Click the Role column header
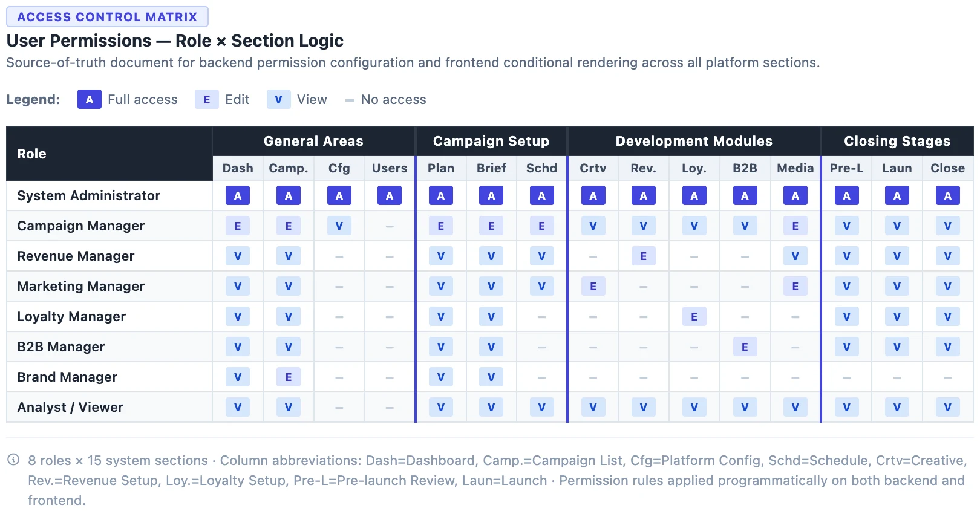Image resolution: width=980 pixels, height=511 pixels. tap(109, 154)
